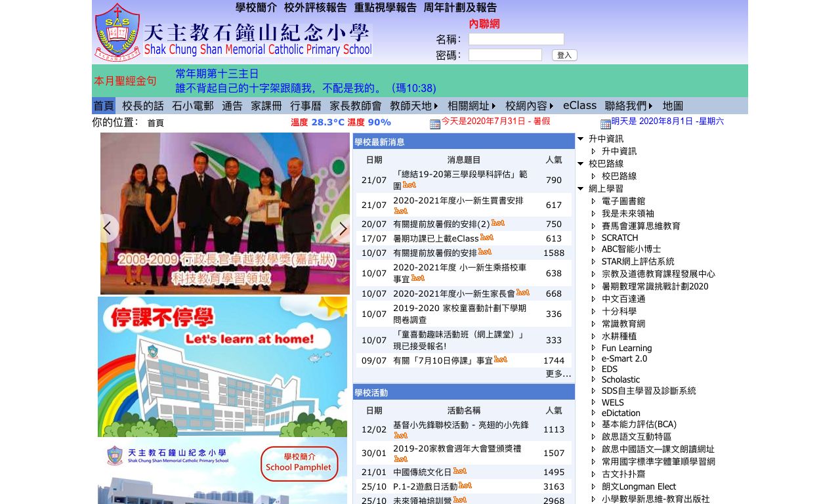Select 學校簡介 in the top menu

pyautogui.click(x=253, y=7)
